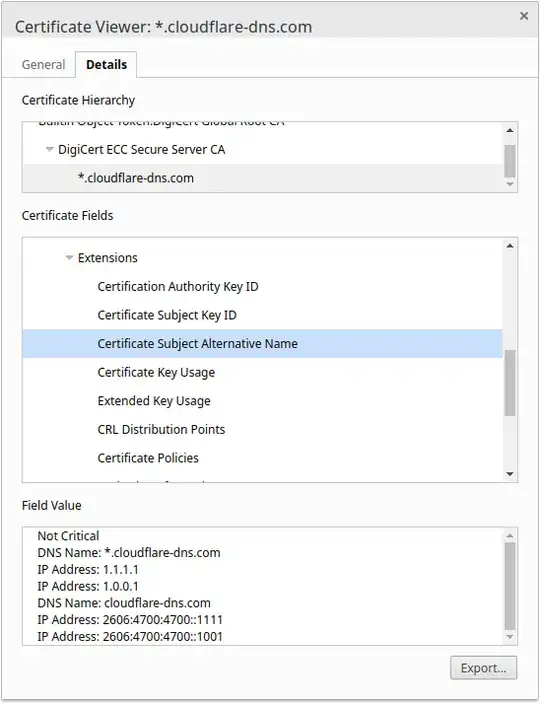The image size is (540, 704).
Task: Select the Details tab
Action: click(106, 65)
